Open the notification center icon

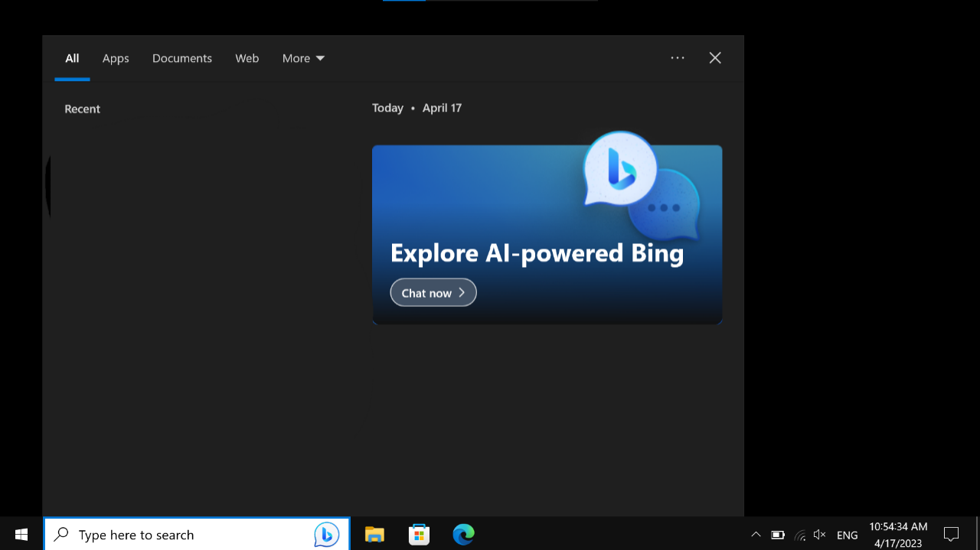(952, 534)
